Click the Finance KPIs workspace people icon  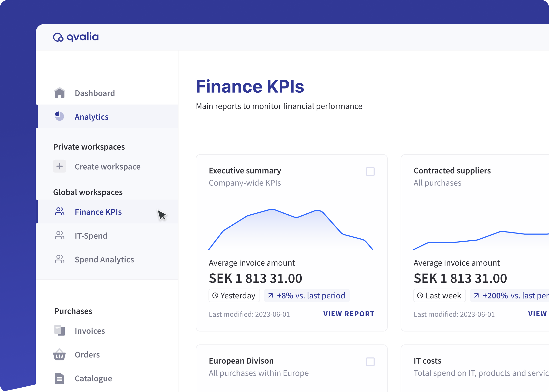[x=59, y=211]
